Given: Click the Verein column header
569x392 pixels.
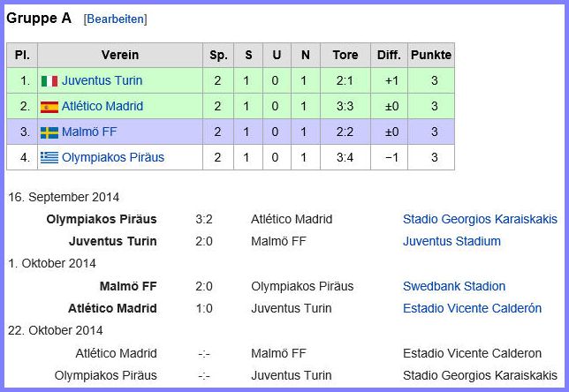Looking at the screenshot, I should [x=120, y=55].
